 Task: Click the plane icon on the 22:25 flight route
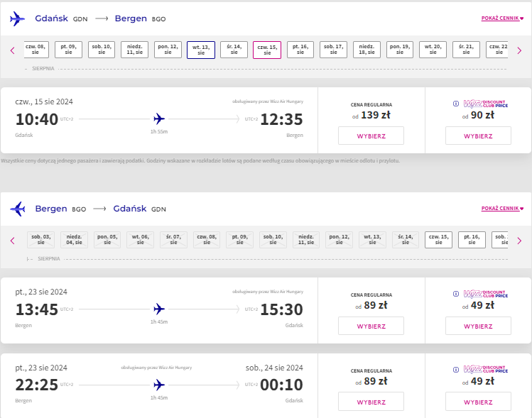pos(159,385)
